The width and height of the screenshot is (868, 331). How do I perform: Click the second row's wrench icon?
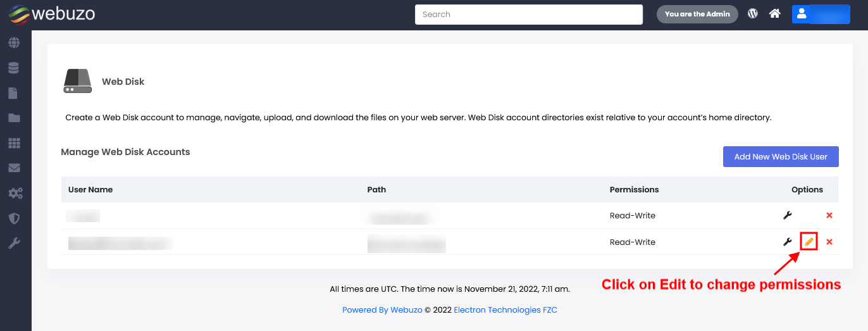pyautogui.click(x=788, y=242)
